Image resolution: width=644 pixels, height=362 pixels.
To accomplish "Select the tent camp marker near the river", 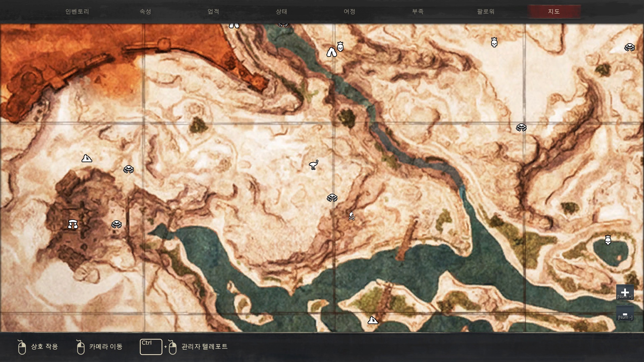I will (331, 52).
